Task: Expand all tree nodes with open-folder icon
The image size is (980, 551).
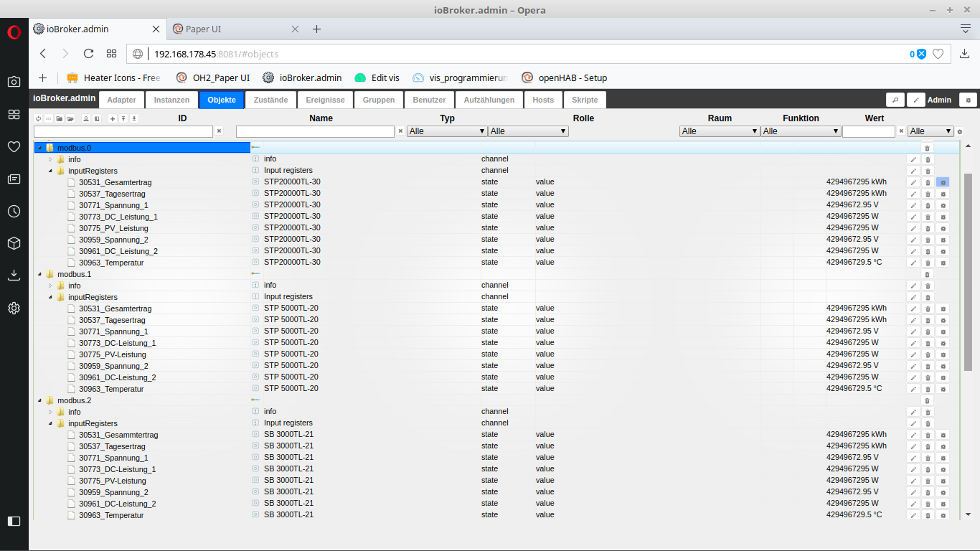Action: click(x=70, y=118)
